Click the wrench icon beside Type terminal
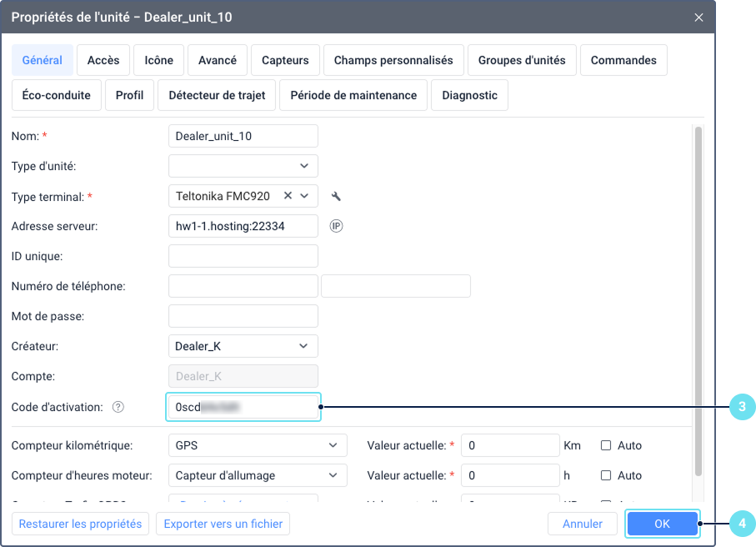756x547 pixels. [x=336, y=197]
